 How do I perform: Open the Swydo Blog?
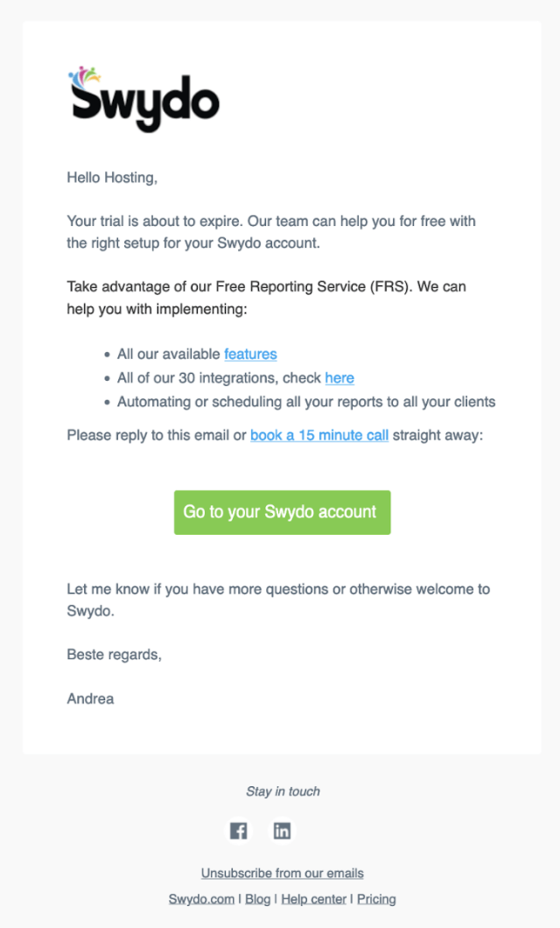[x=257, y=898]
